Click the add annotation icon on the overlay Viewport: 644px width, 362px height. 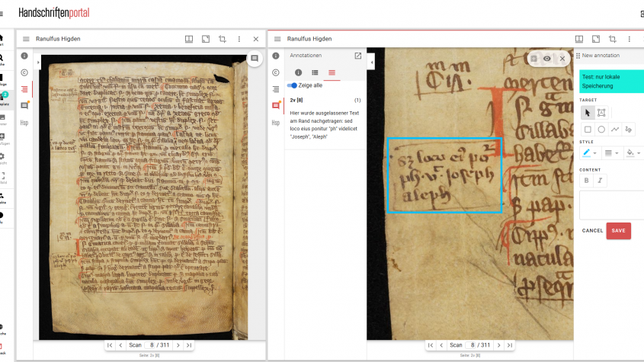point(533,59)
